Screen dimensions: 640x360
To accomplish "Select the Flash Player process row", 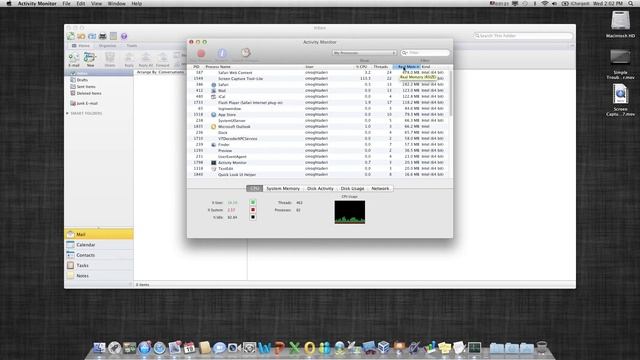I will tap(318, 102).
